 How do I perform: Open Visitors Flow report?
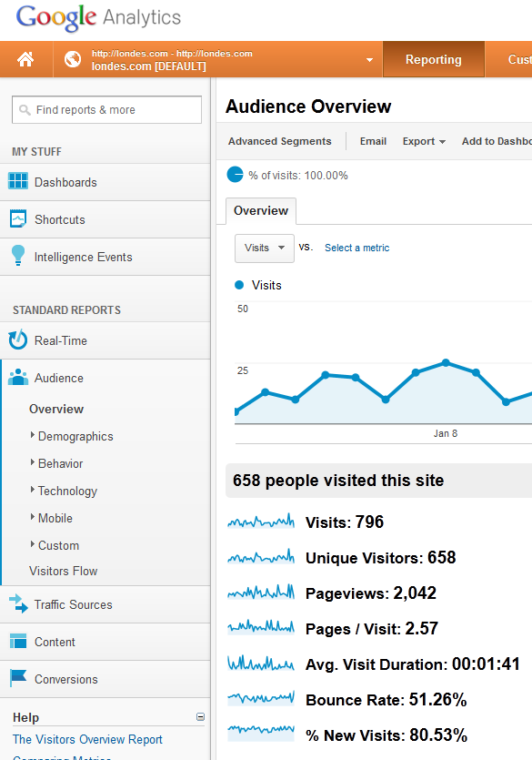tap(63, 571)
